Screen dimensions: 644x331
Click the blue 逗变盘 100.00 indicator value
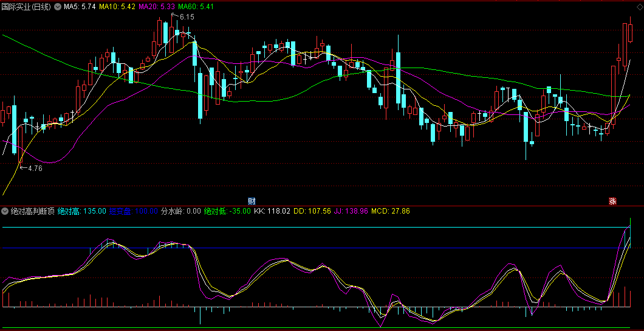(x=132, y=211)
